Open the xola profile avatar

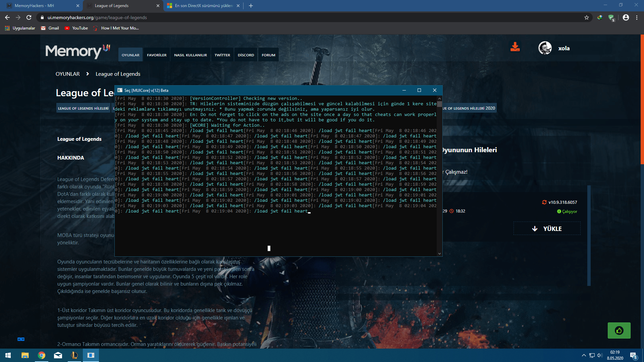pos(545,48)
